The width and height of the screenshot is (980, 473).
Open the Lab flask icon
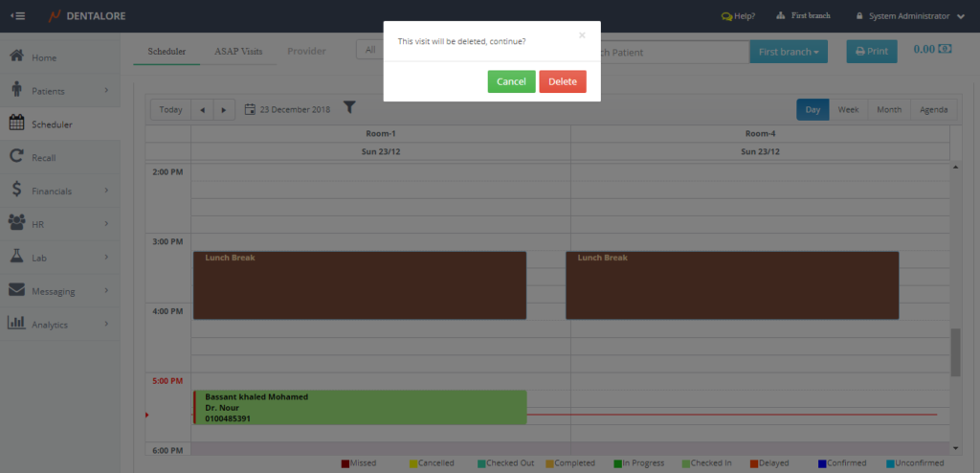tap(16, 258)
